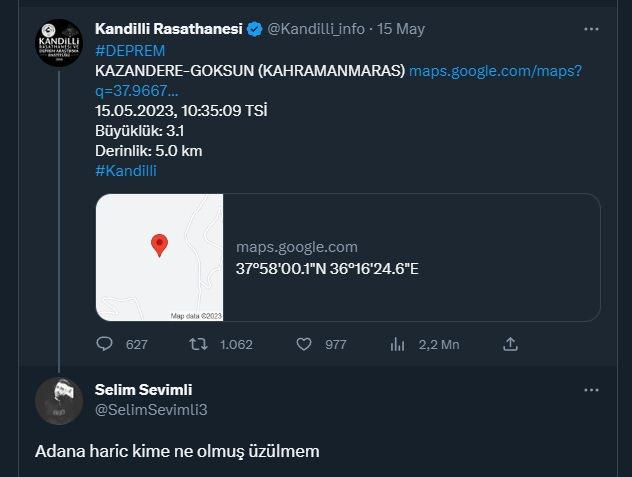Click the Selim Sevimli display name
Viewport: 632px width, 477px height.
(x=143, y=390)
